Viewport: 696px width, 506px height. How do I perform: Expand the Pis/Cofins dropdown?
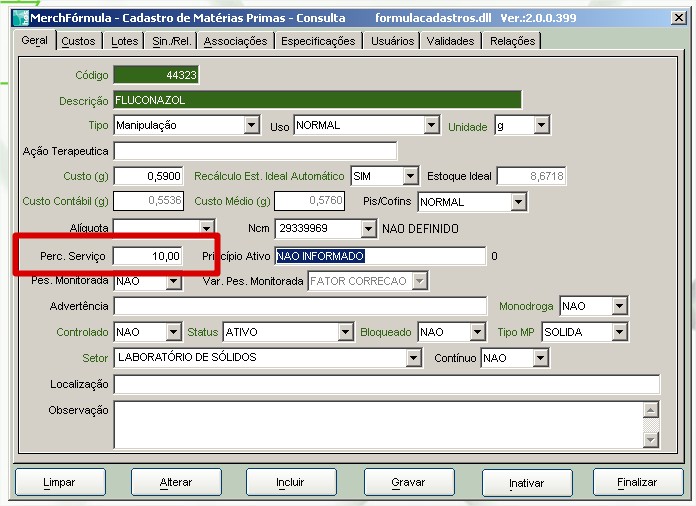pos(518,202)
